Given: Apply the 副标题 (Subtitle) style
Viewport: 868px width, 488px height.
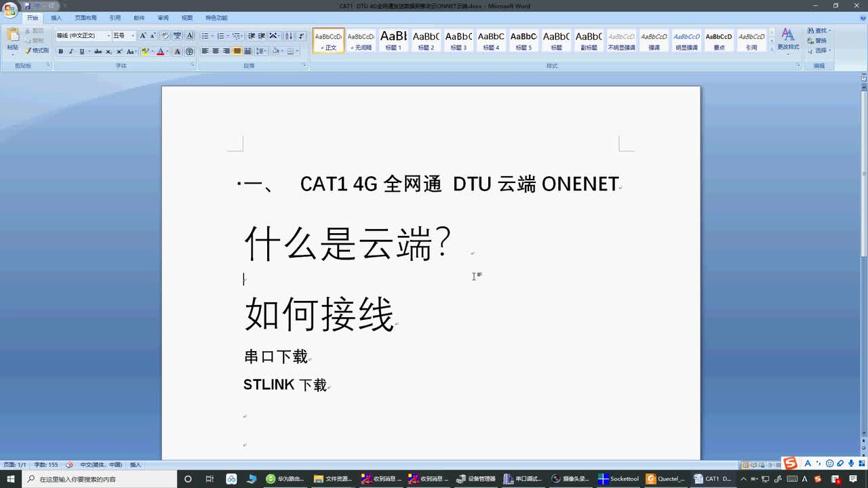Looking at the screenshot, I should [589, 41].
